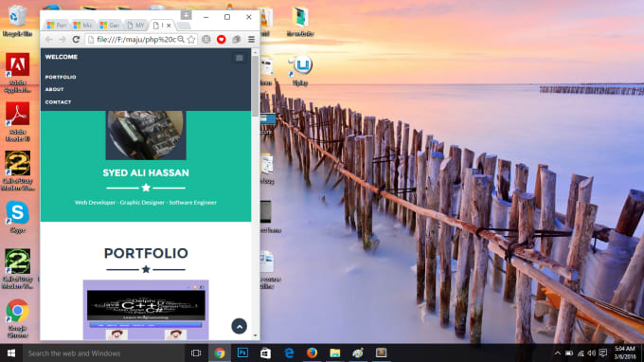The height and width of the screenshot is (362, 644).
Task: Open the CONTACT nav link
Action: coord(58,102)
